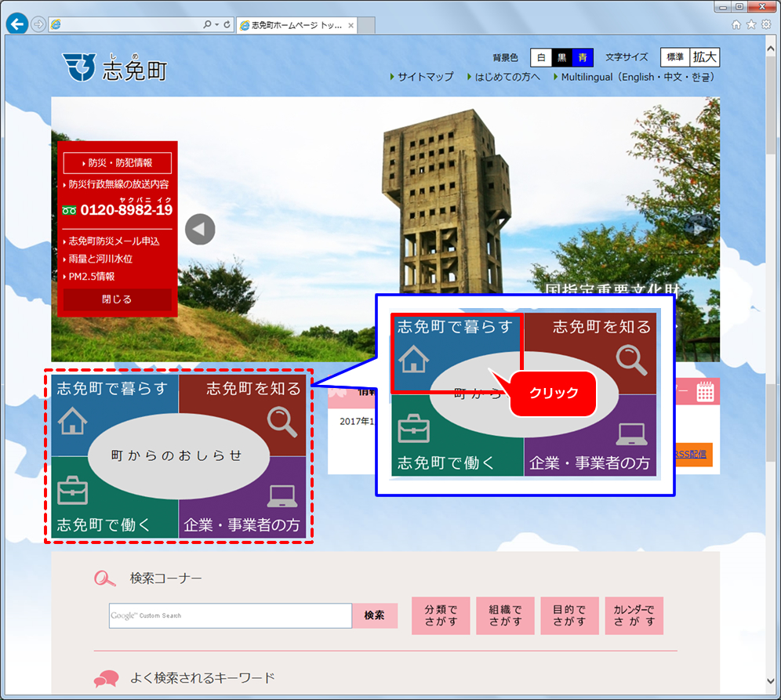Click the 目的でさがす button
Image resolution: width=781 pixels, height=700 pixels.
coord(569,615)
